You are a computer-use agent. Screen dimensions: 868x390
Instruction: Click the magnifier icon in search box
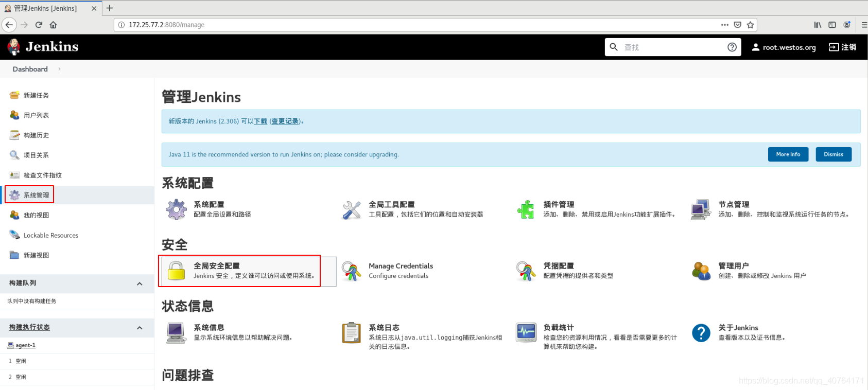[x=614, y=47]
